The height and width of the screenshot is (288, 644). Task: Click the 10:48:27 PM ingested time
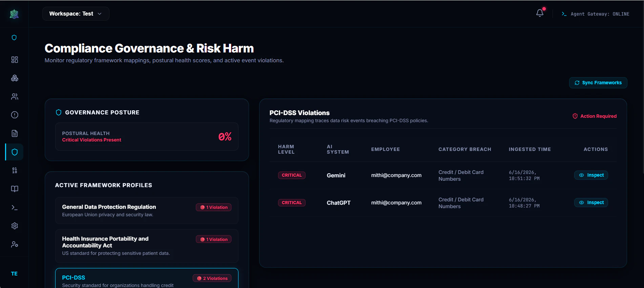tap(524, 203)
